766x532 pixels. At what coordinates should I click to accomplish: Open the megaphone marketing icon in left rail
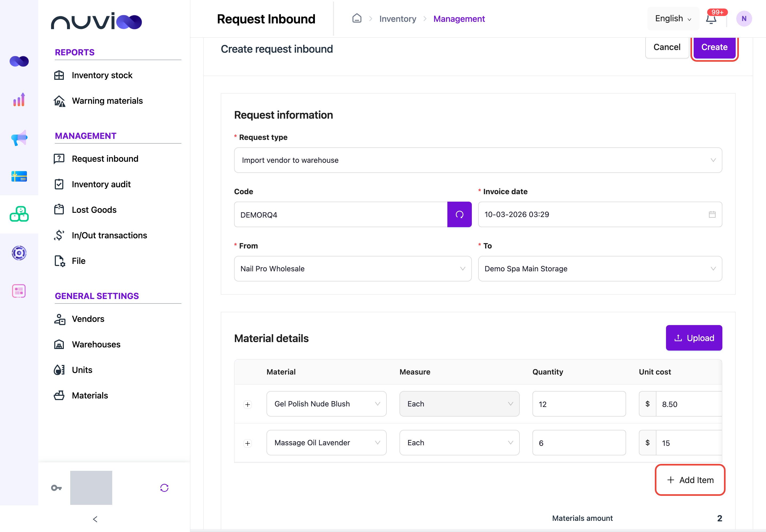pos(19,138)
